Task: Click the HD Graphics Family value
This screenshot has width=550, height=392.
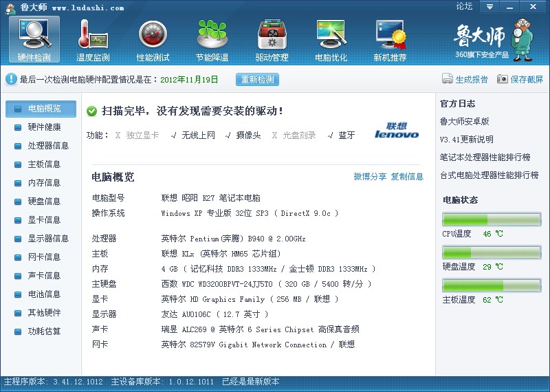Action: click(250, 299)
